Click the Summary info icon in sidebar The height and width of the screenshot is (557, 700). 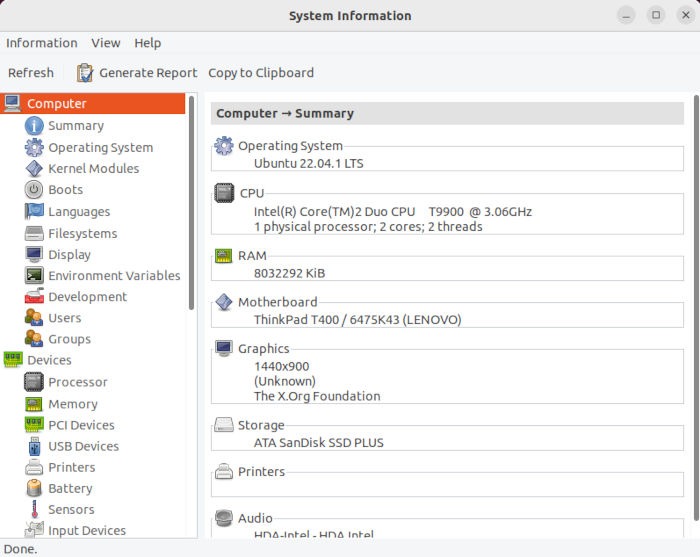click(x=34, y=126)
